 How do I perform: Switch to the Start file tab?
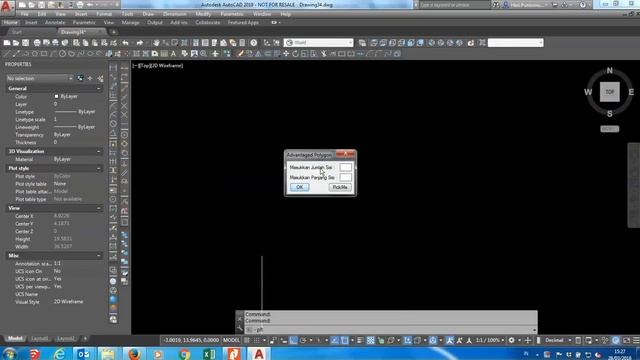point(17,32)
